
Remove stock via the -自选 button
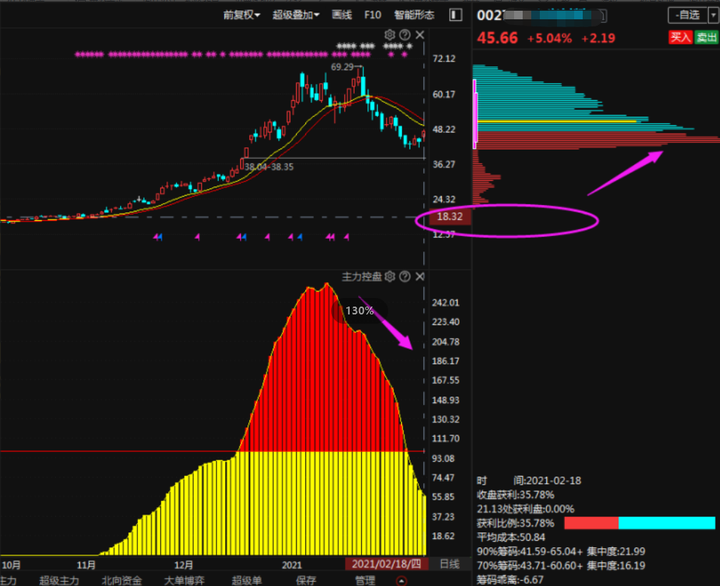(687, 15)
